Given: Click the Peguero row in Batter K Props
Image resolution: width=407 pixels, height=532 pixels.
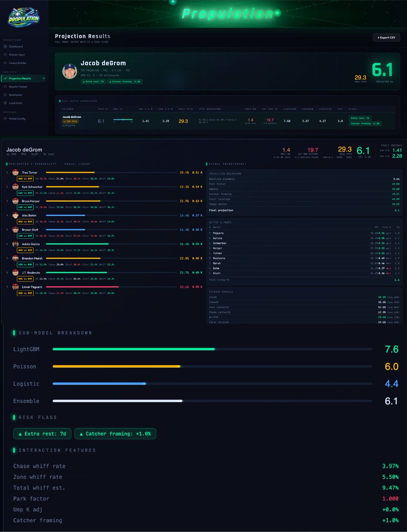Looking at the screenshot, I should (x=304, y=233).
